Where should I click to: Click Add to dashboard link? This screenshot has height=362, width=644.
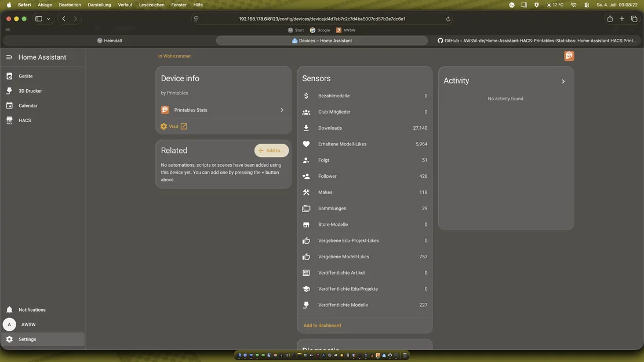pos(322,326)
